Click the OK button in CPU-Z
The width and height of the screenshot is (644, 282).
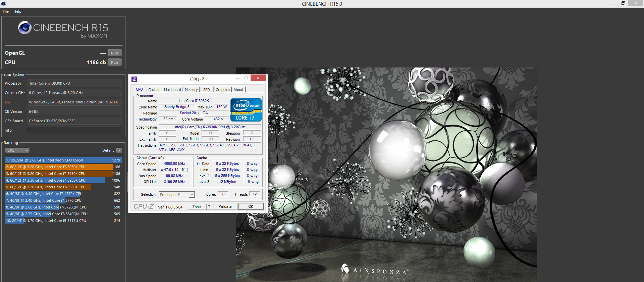click(x=251, y=206)
